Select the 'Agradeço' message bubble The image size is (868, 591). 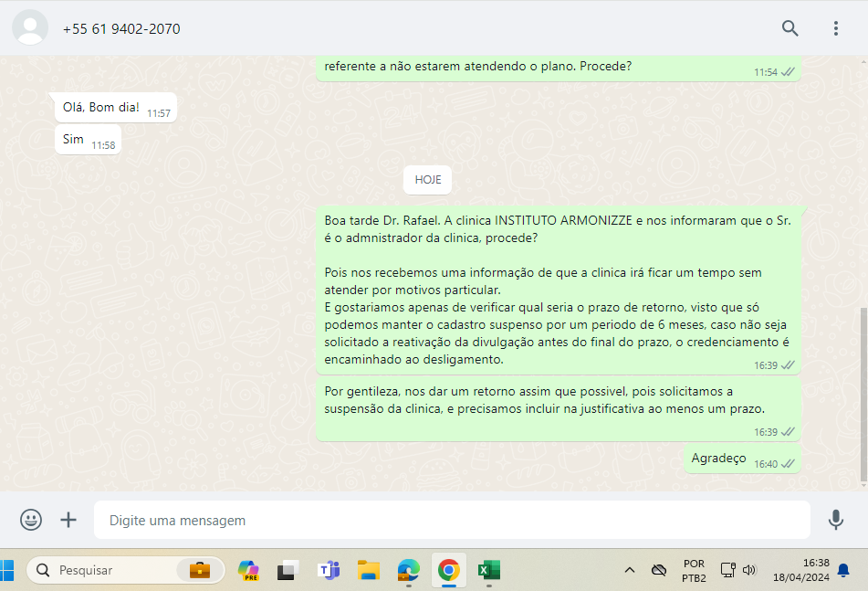(742, 459)
